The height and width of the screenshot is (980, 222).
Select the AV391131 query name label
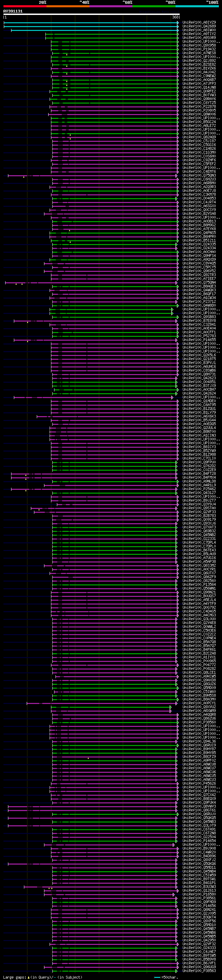tap(13, 11)
